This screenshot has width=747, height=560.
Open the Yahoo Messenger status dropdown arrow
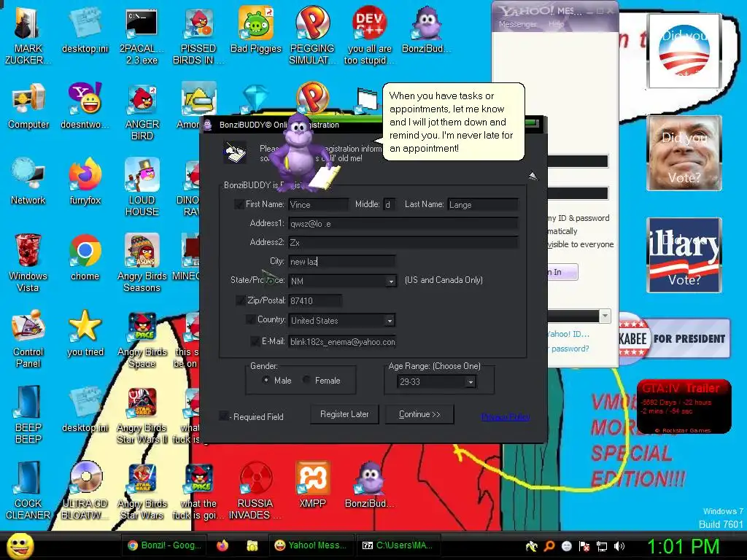(x=605, y=316)
